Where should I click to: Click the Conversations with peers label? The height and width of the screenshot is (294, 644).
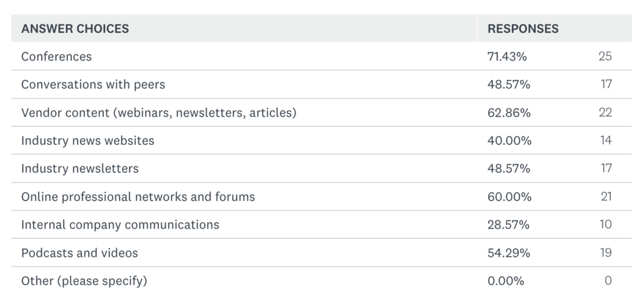point(93,84)
